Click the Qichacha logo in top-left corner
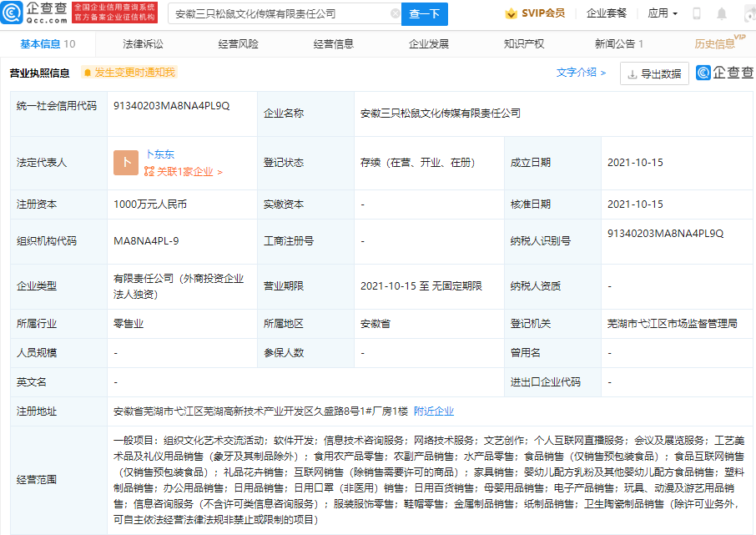 pos(27,13)
